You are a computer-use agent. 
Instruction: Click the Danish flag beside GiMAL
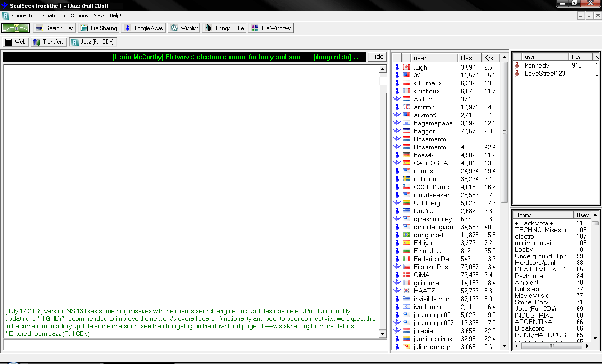[406, 275]
